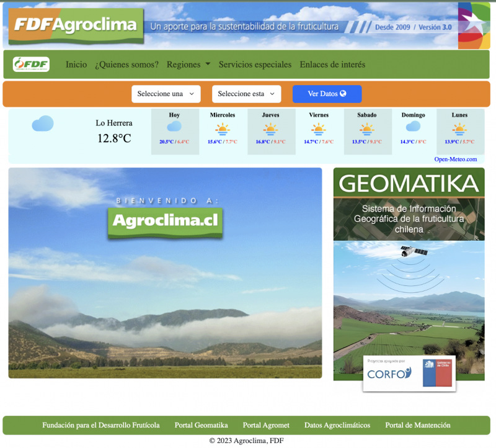This screenshot has width=496, height=448.
Task: Click the sun icon under Sabado
Action: tap(366, 129)
